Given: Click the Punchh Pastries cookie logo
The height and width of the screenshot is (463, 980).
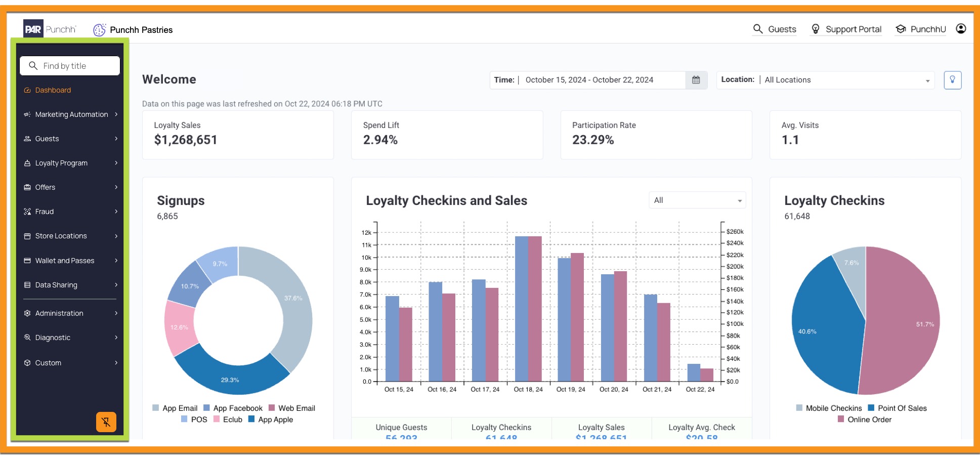Looking at the screenshot, I should [x=99, y=30].
